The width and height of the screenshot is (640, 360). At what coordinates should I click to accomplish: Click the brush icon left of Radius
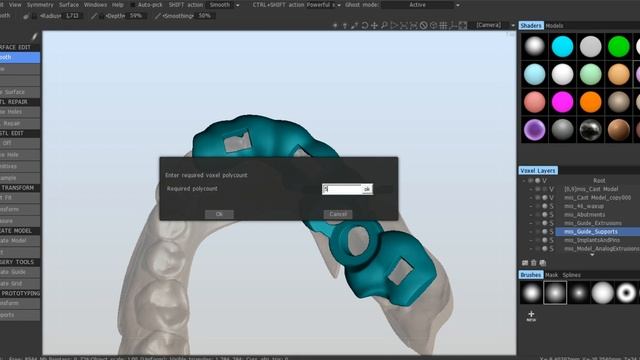(27, 16)
